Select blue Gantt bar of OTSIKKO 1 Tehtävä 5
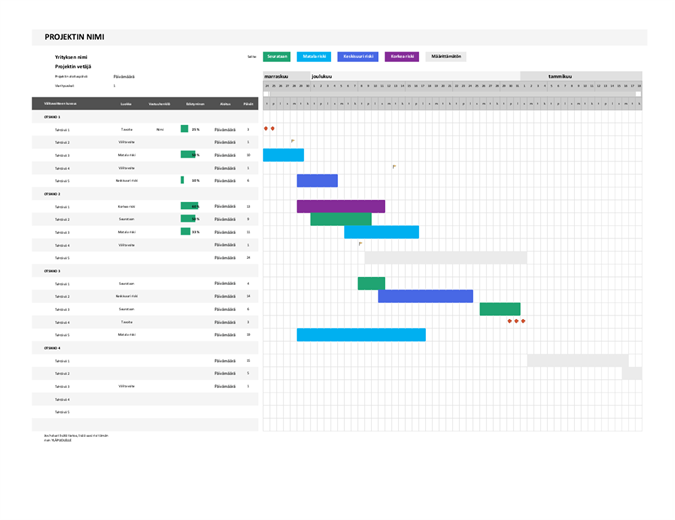The width and height of the screenshot is (675, 520). click(x=317, y=181)
